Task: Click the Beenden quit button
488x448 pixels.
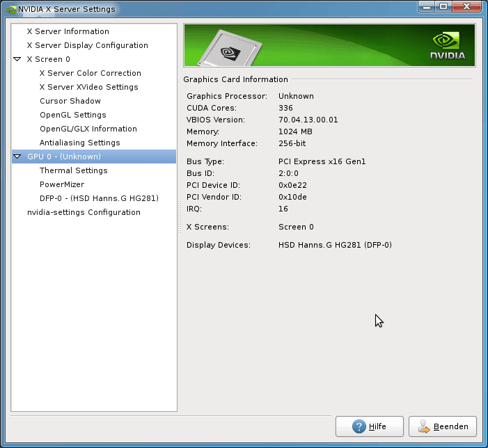Action: [x=443, y=426]
